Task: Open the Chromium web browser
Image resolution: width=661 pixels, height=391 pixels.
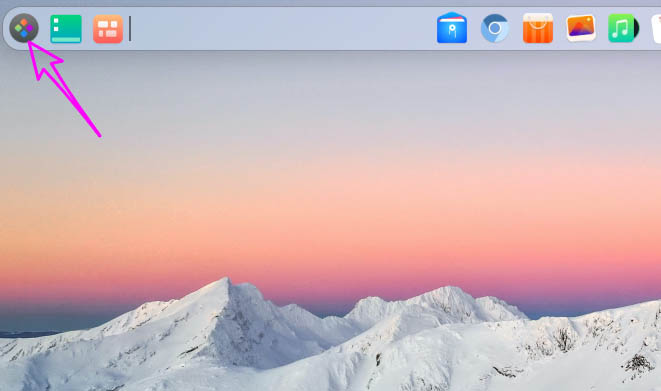Action: pos(495,28)
